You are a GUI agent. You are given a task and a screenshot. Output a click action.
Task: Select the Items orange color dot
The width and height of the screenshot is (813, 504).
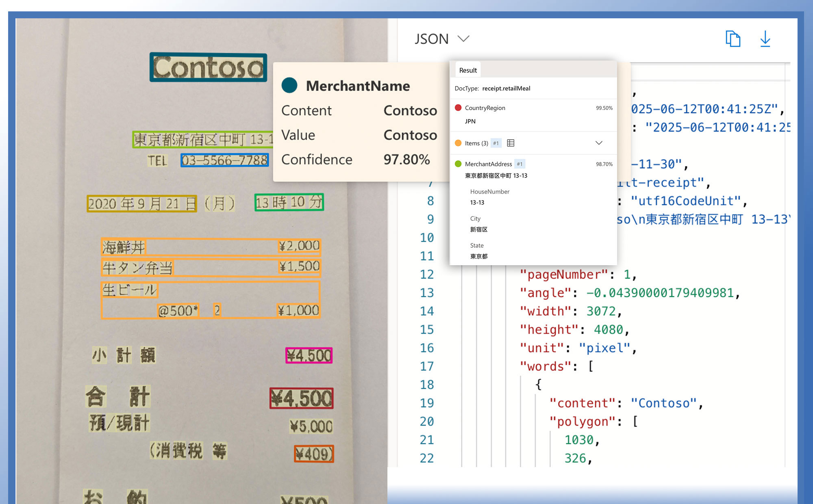458,143
